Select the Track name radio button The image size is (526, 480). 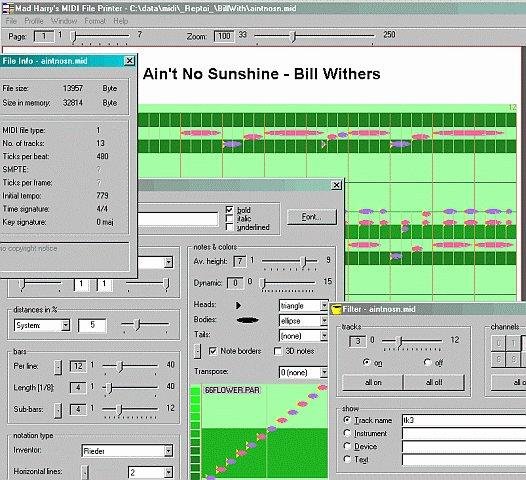[347, 420]
